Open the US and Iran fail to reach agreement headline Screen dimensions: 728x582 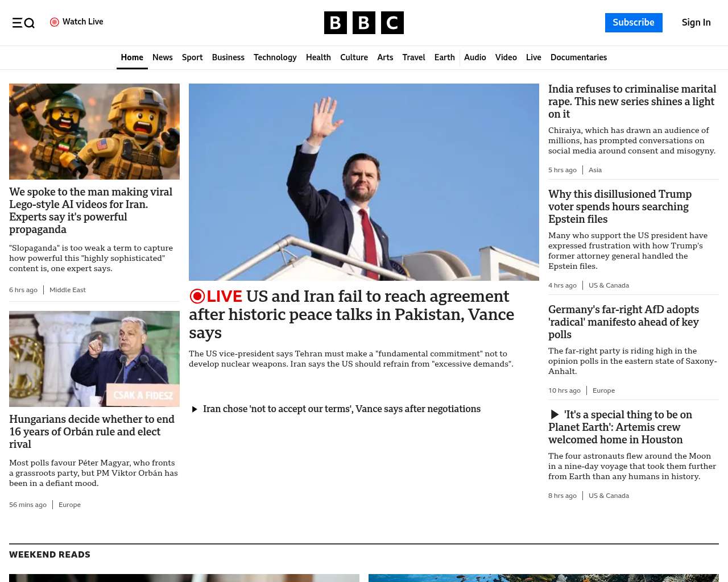point(351,314)
